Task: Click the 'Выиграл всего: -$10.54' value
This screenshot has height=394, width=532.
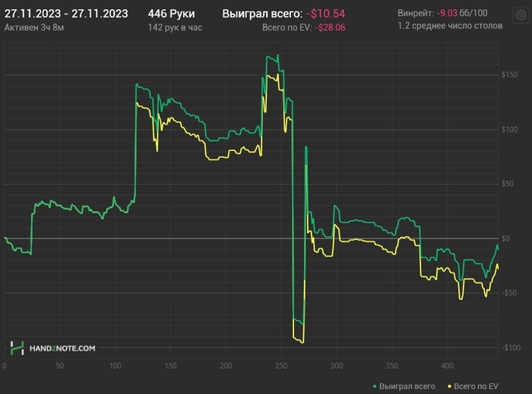Action: pyautogui.click(x=283, y=14)
